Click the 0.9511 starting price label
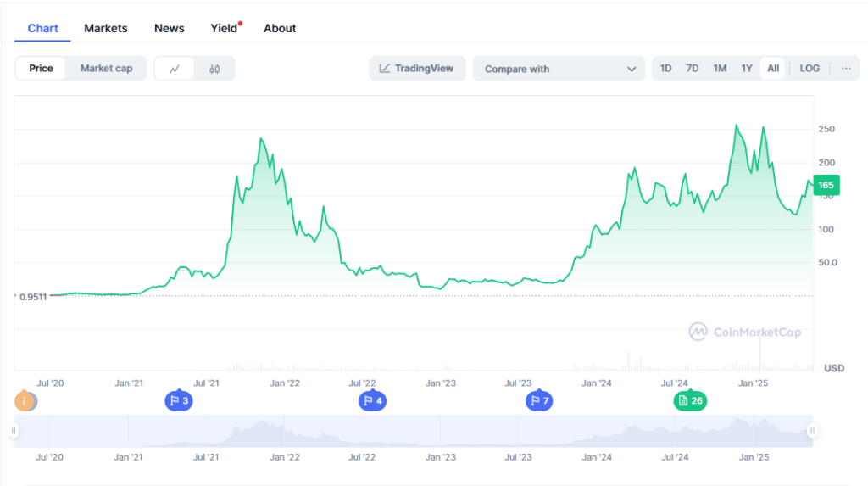This screenshot has width=868, height=486. click(33, 297)
